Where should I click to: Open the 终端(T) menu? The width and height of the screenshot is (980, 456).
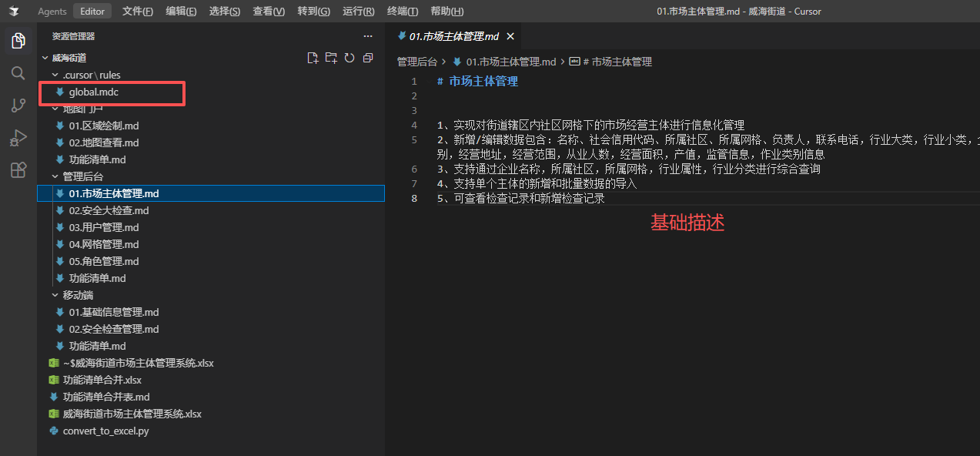pos(403,12)
